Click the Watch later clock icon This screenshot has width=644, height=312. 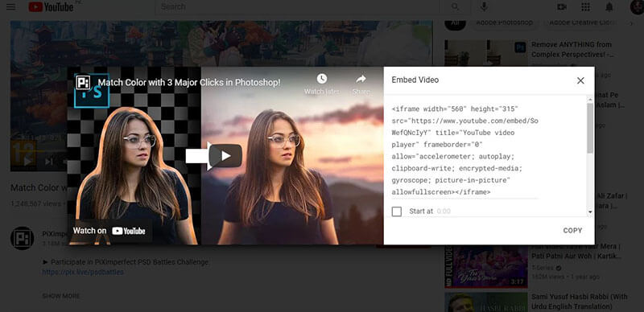click(321, 79)
